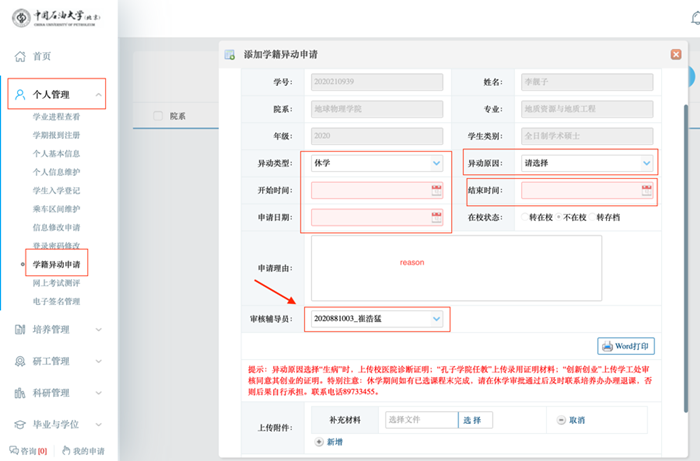Click the calendar icon in 申请日期
This screenshot has height=461, width=700.
point(436,217)
